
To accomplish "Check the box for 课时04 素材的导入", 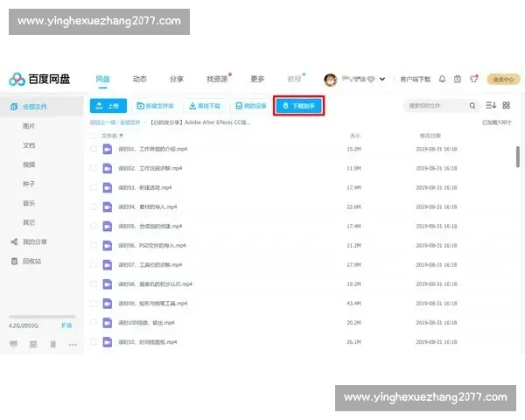I will coord(94,206).
